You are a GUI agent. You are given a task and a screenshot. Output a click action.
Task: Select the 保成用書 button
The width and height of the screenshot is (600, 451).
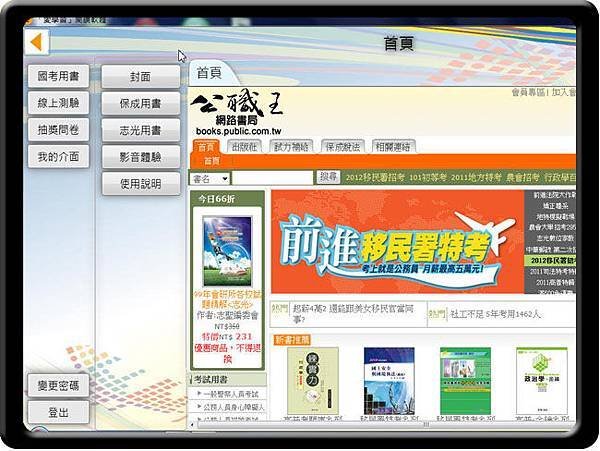click(140, 103)
